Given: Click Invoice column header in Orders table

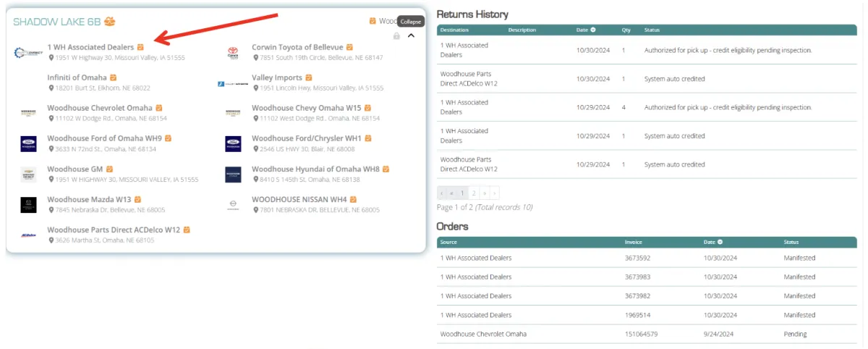Looking at the screenshot, I should pos(634,242).
